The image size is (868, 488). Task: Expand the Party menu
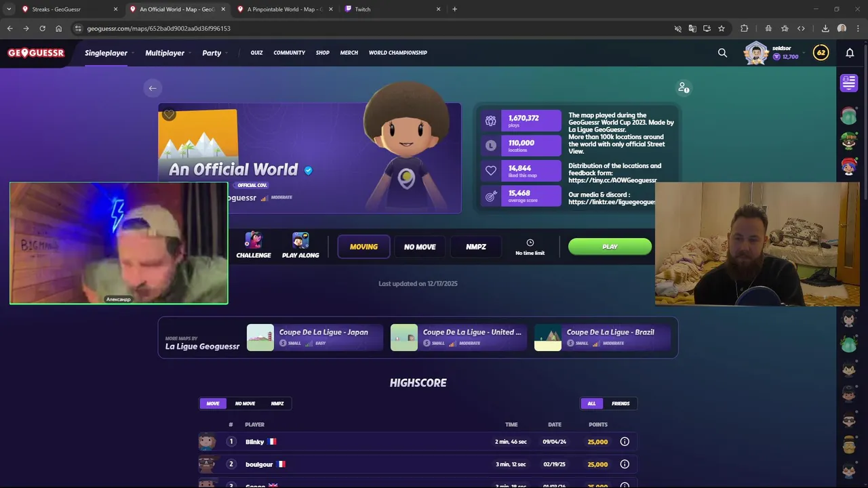[215, 53]
